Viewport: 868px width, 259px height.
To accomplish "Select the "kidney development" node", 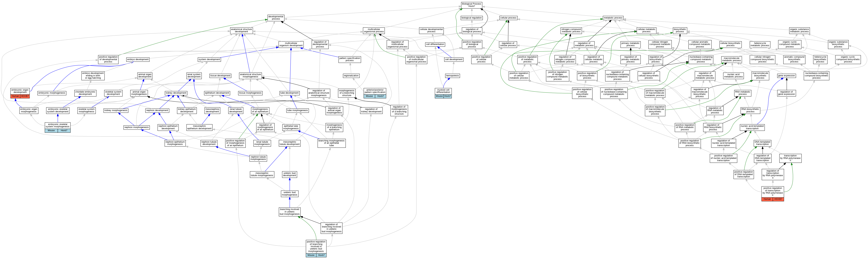I will pos(176,93).
